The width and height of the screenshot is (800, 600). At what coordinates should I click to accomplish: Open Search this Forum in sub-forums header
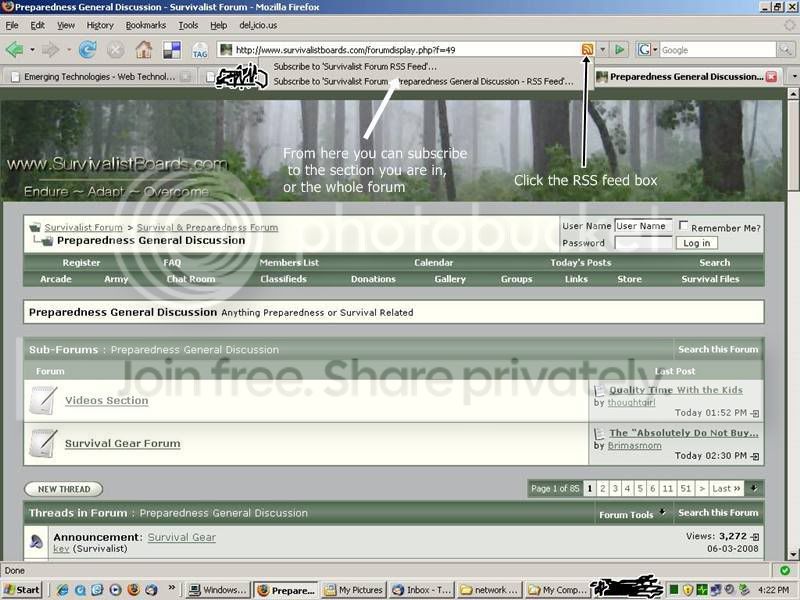coord(718,349)
